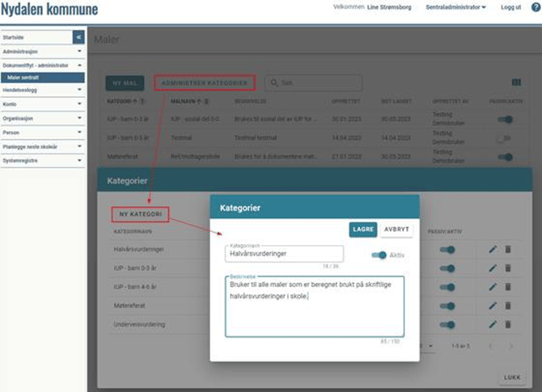
Task: Click the pencil edit icon for Halvårsvurderinger
Action: [493, 250]
